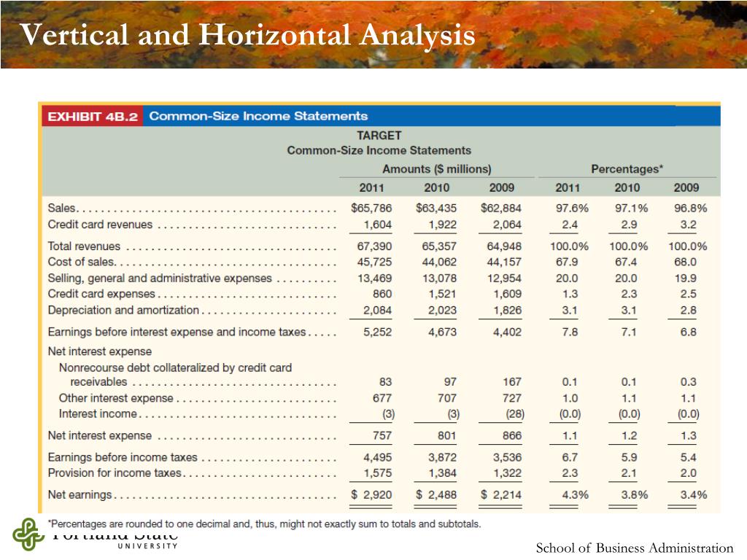
Task: Click the 'UNIVERSITY' text under the logo
Action: tap(147, 545)
